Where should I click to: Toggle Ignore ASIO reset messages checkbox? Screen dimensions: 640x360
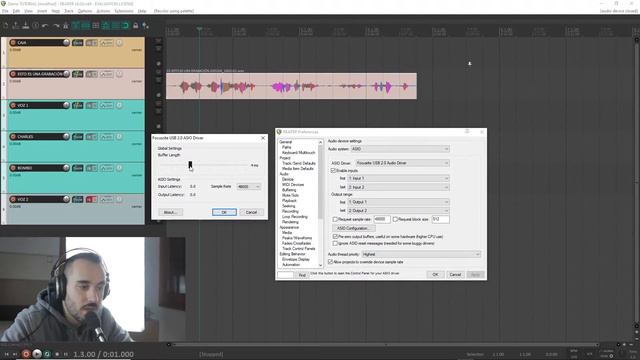coord(336,243)
